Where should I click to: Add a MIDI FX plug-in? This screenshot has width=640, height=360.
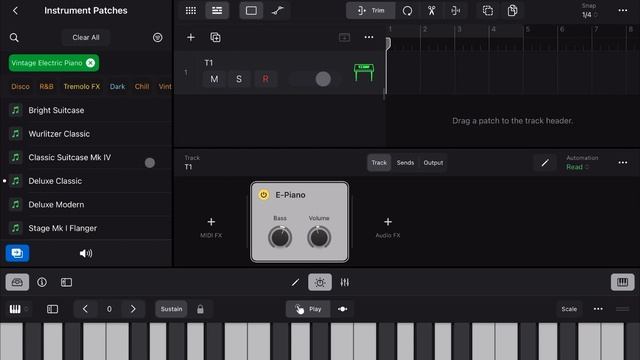(x=211, y=227)
